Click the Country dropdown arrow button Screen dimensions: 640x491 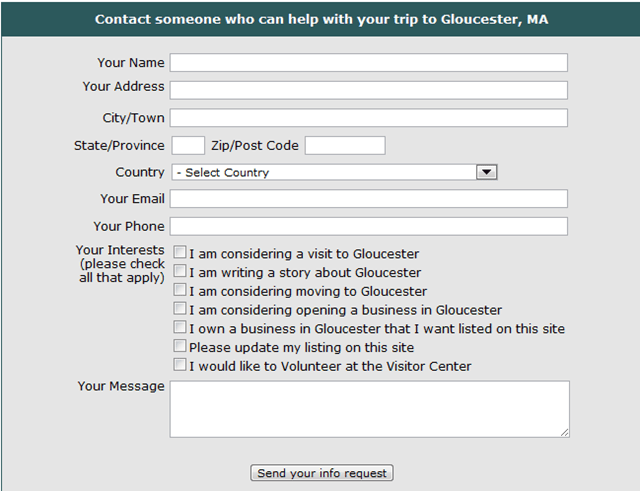coord(486,172)
